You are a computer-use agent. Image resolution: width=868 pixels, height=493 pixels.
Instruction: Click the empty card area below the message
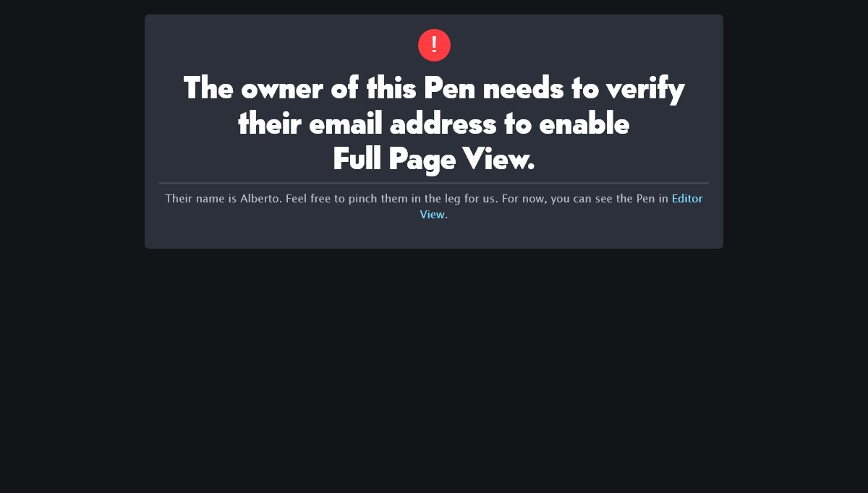tap(434, 235)
